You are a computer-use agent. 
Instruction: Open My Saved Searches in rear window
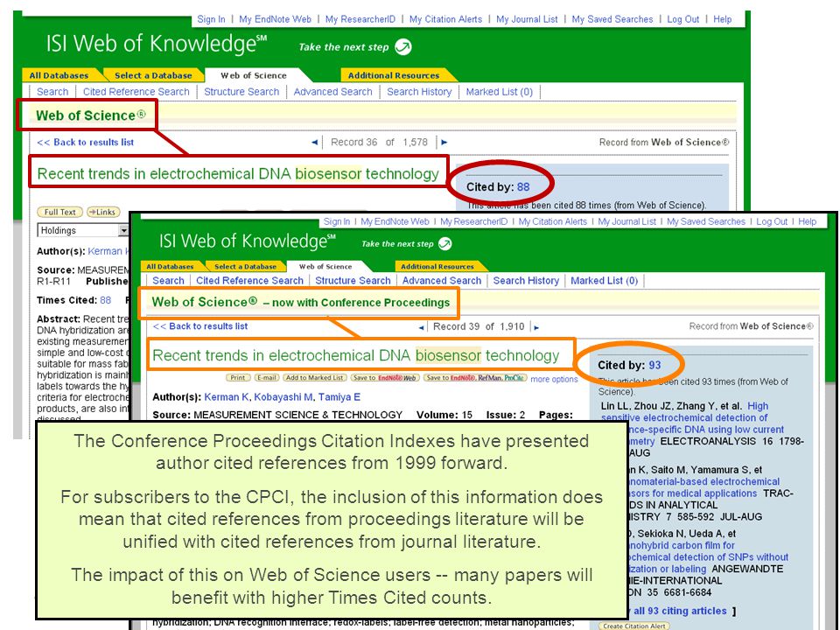[612, 19]
